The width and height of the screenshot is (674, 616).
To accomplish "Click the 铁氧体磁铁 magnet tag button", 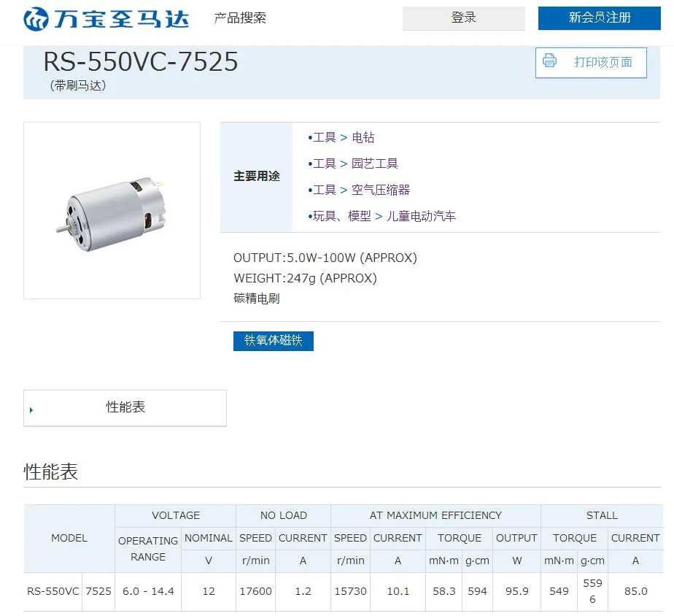I will [274, 341].
